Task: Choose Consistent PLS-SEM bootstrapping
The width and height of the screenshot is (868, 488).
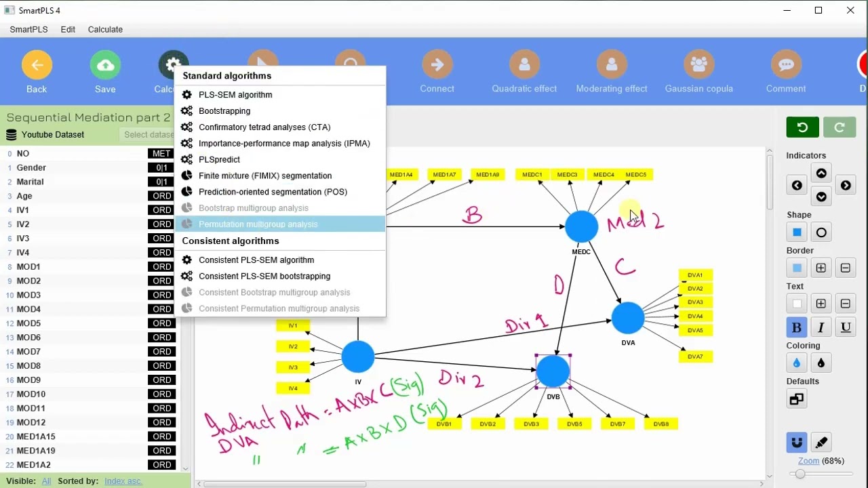Action: pyautogui.click(x=280, y=277)
